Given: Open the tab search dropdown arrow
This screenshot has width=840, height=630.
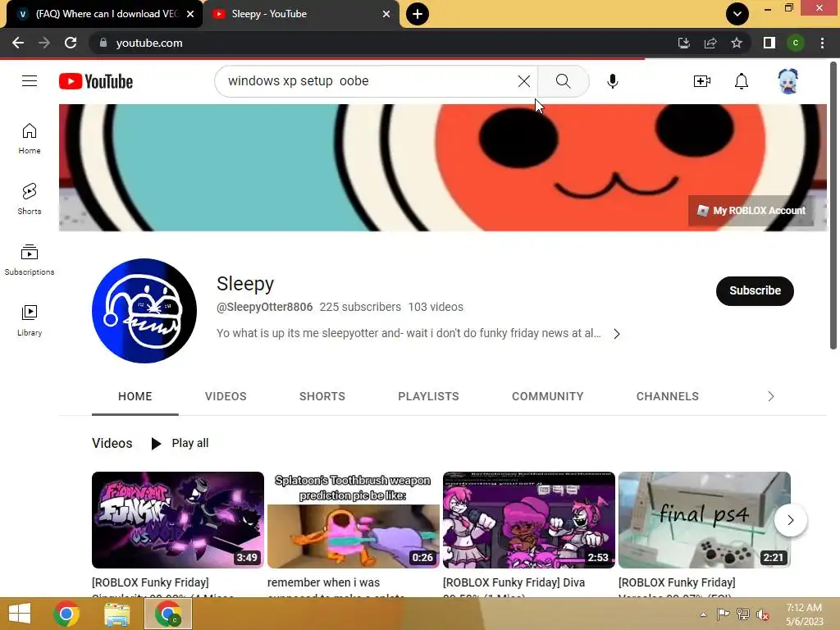Looking at the screenshot, I should [x=737, y=14].
